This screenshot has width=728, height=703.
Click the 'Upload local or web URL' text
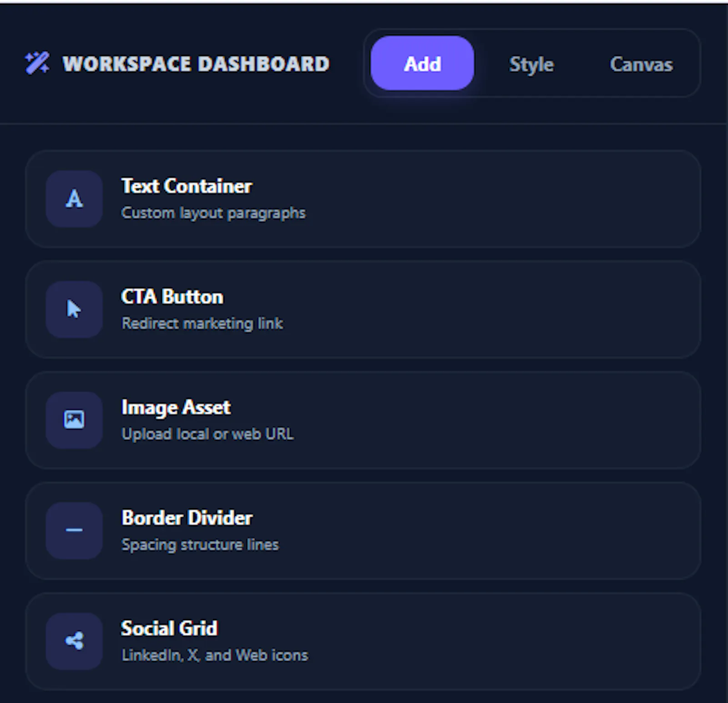coord(207,434)
